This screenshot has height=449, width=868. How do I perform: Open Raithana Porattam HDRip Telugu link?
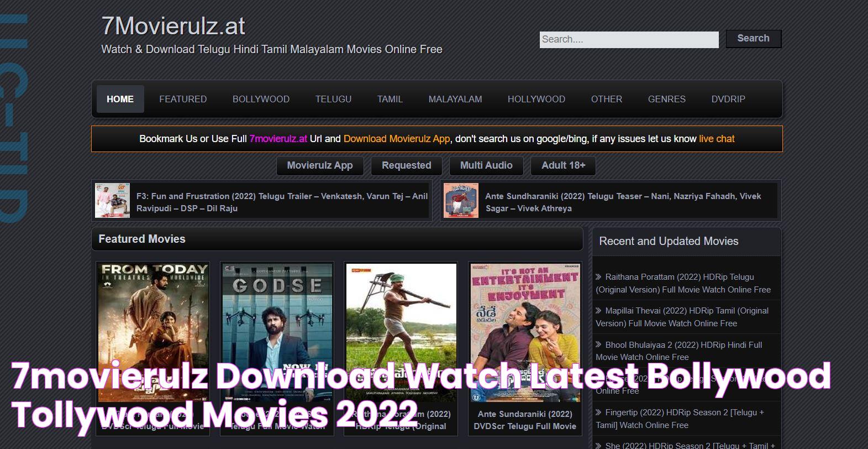pyautogui.click(x=683, y=283)
